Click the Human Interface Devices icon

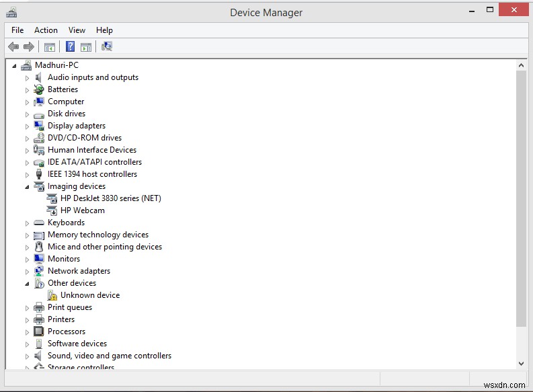click(39, 150)
